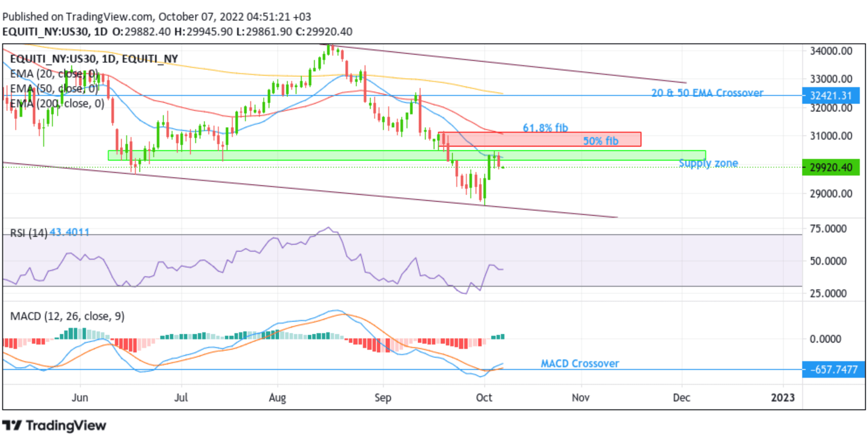Click the C:29920.40 close value in header
Screen dimensions: 868x446
pos(324,32)
